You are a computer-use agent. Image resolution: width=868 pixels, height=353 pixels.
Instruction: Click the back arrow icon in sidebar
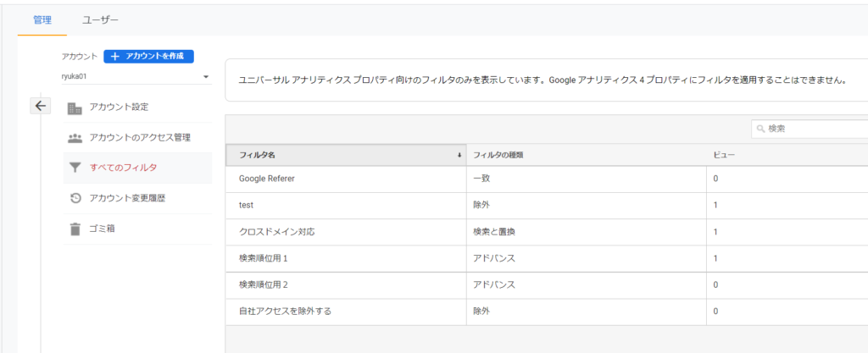click(40, 106)
